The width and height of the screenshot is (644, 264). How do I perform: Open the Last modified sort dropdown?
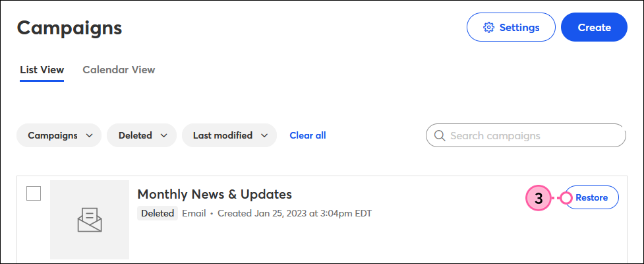tap(229, 135)
